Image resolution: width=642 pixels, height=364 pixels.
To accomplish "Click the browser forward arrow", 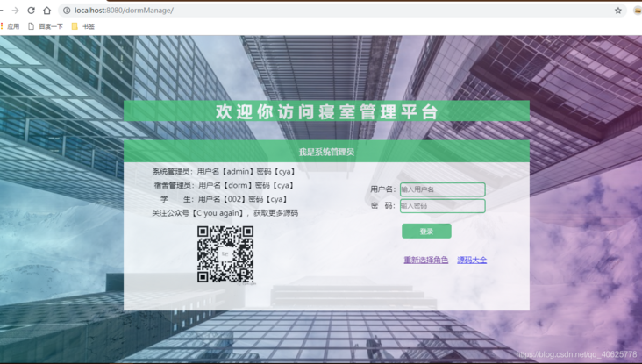I will tap(15, 11).
